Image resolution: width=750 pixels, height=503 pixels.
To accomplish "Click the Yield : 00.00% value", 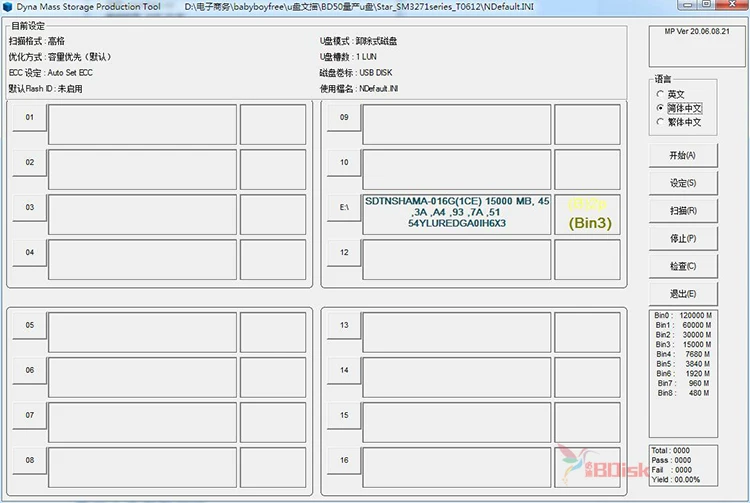I will [x=675, y=480].
